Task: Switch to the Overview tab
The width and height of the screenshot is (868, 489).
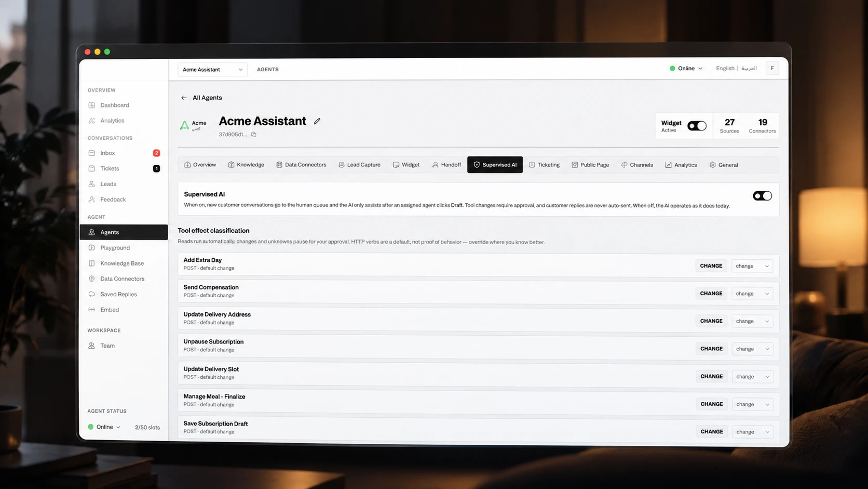Action: [x=200, y=165]
